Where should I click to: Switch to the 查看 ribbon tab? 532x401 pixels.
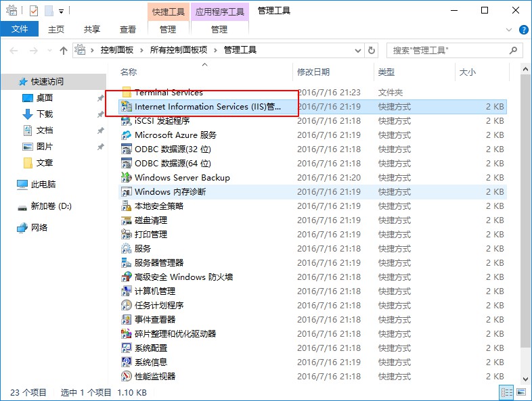[127, 30]
